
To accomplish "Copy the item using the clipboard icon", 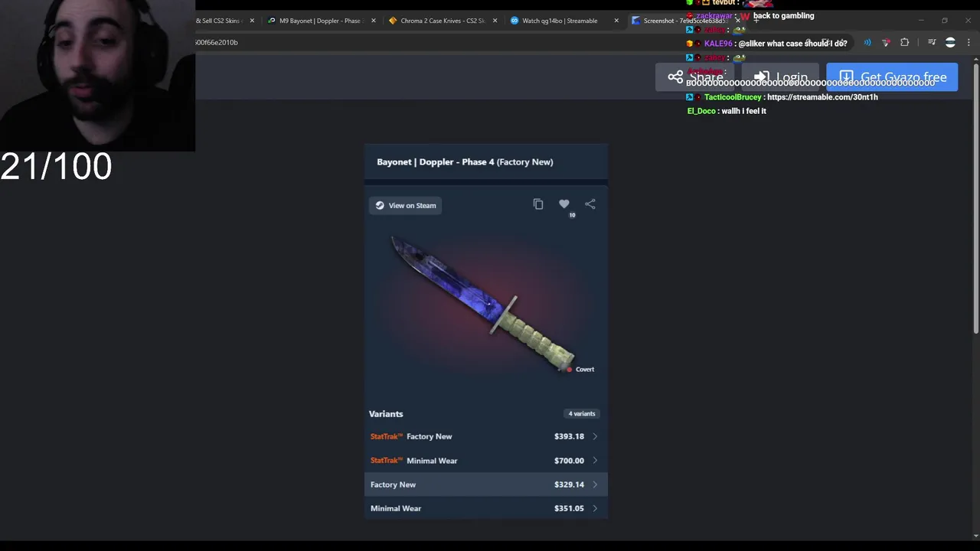I will [x=538, y=204].
